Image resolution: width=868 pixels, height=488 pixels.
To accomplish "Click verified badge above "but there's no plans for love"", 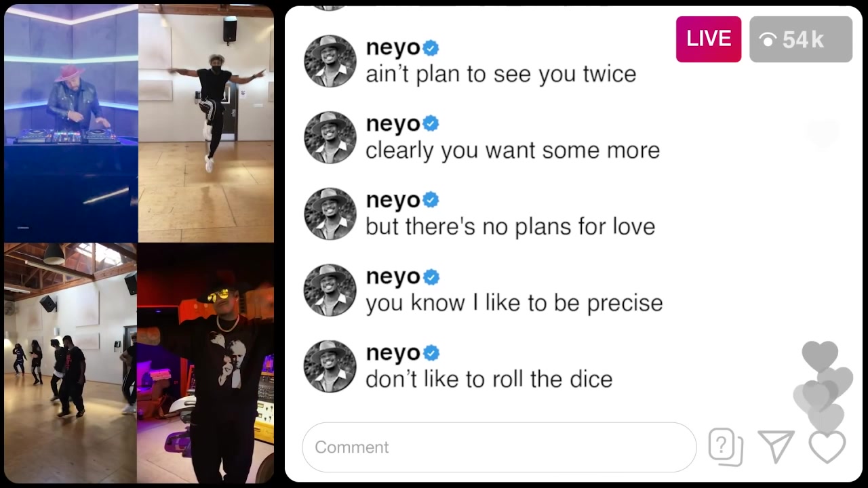I will 431,201.
